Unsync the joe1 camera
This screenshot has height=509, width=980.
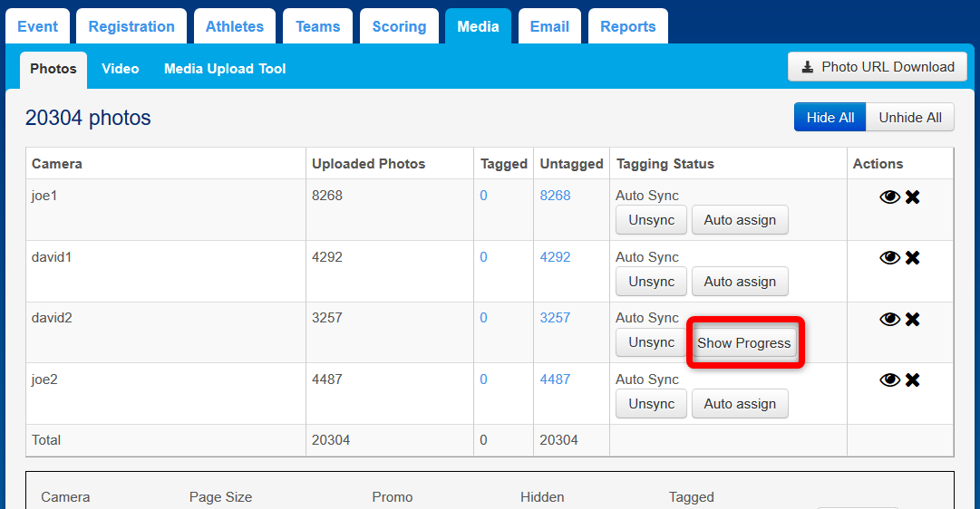(x=651, y=220)
